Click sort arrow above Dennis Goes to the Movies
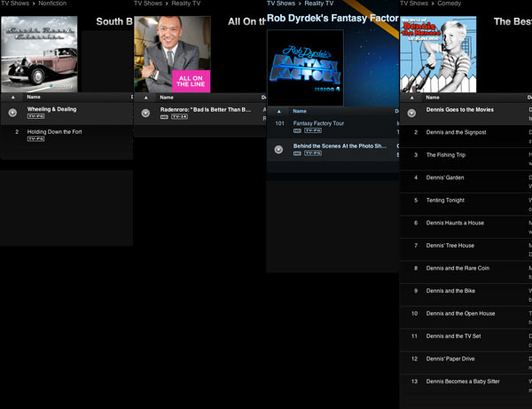 (x=411, y=97)
